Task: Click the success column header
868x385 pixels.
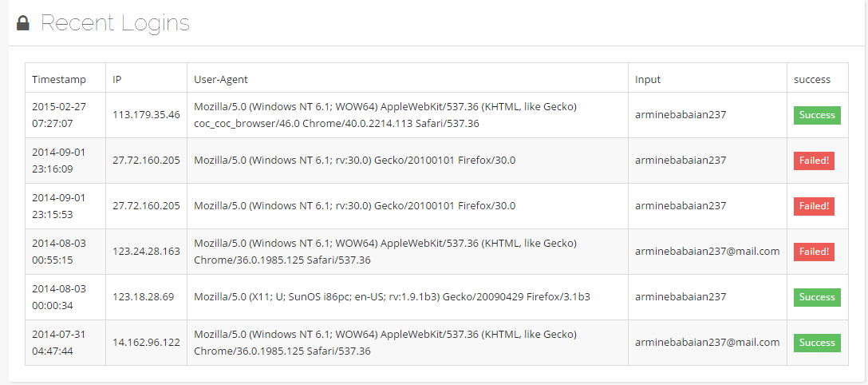Action: (x=811, y=79)
